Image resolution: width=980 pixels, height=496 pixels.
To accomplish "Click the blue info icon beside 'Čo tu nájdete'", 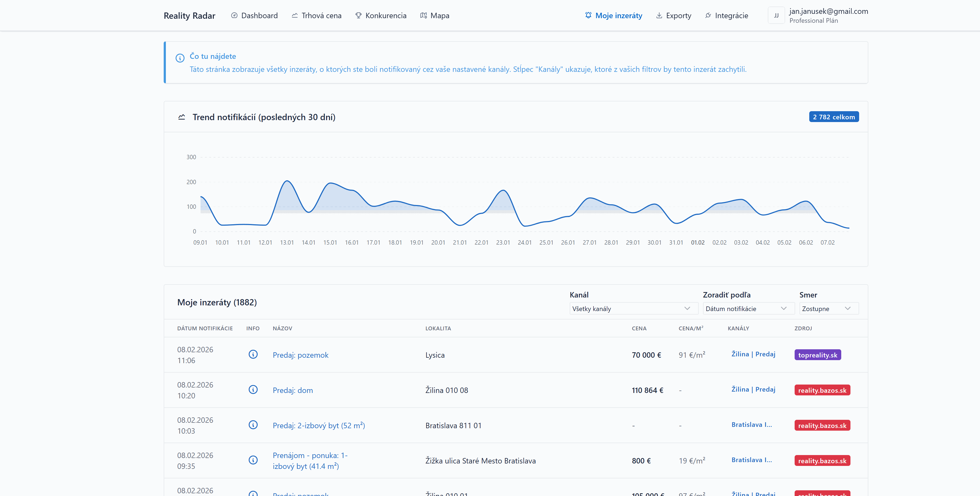I will 180,58.
